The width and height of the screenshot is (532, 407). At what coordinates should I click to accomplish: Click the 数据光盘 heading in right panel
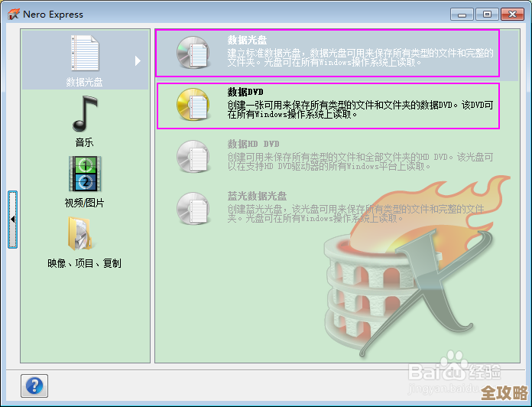click(246, 40)
